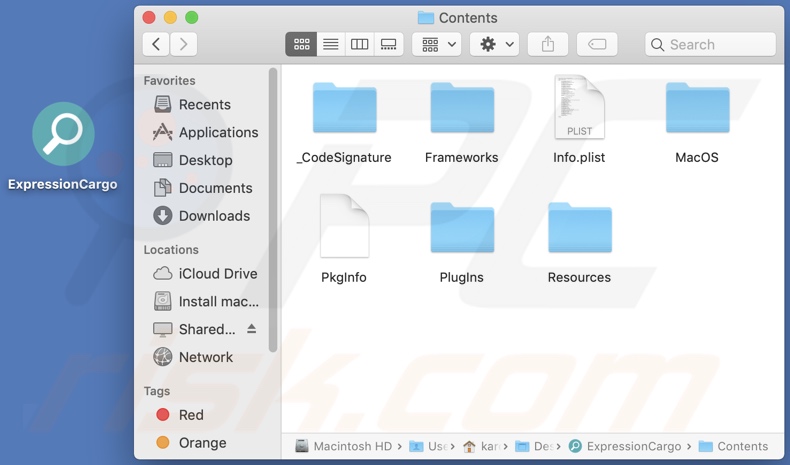Select the PlugIns folder
This screenshot has width=790, height=465.
tap(462, 242)
